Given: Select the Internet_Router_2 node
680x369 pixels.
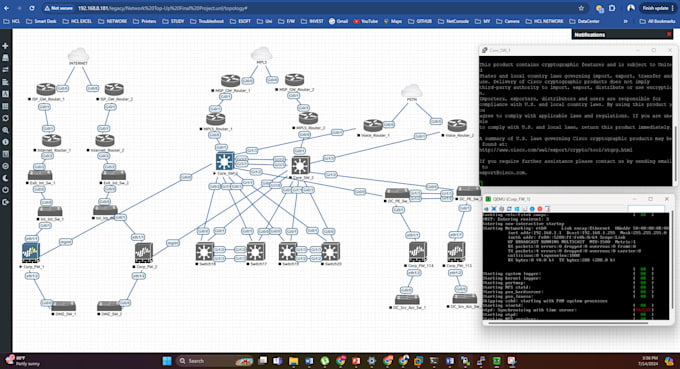Looking at the screenshot, I should [105, 140].
